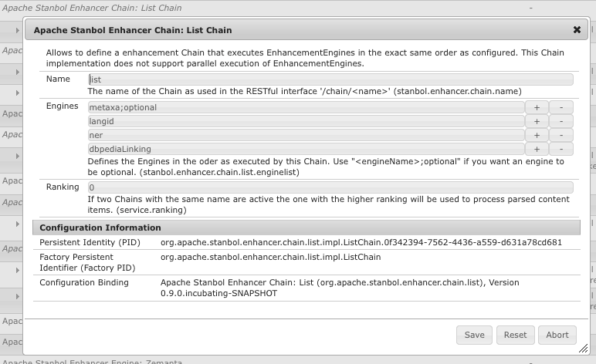Click the Name input field

click(330, 79)
